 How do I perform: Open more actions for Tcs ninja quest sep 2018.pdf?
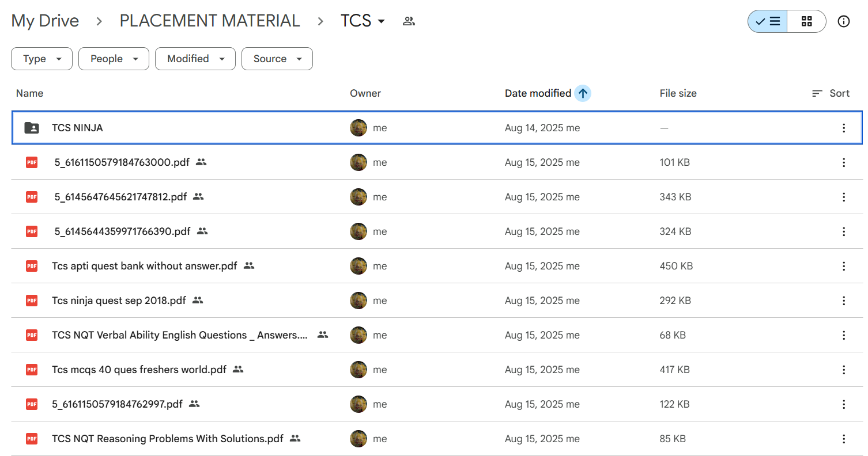(x=843, y=301)
